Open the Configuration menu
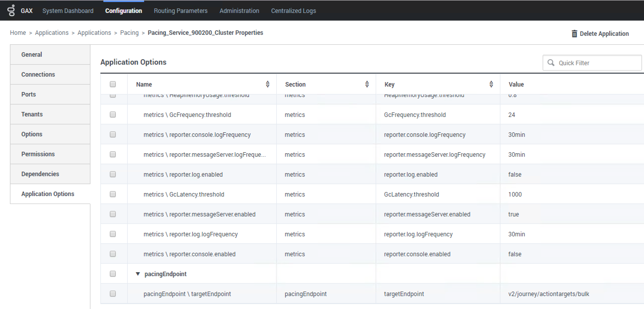644x309 pixels. click(123, 11)
